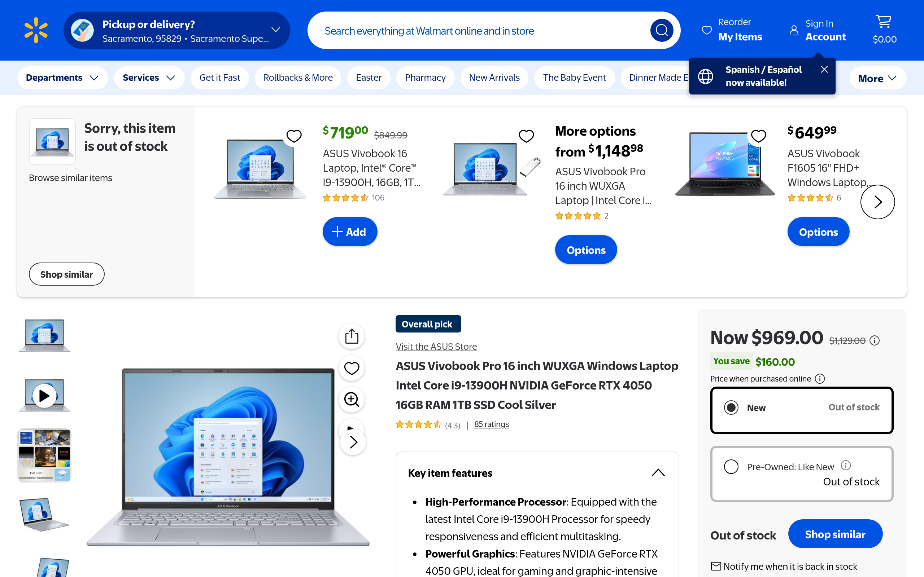This screenshot has height=577, width=924.
Task: Click info icon beside Pre-Owned: Like New
Action: (846, 465)
